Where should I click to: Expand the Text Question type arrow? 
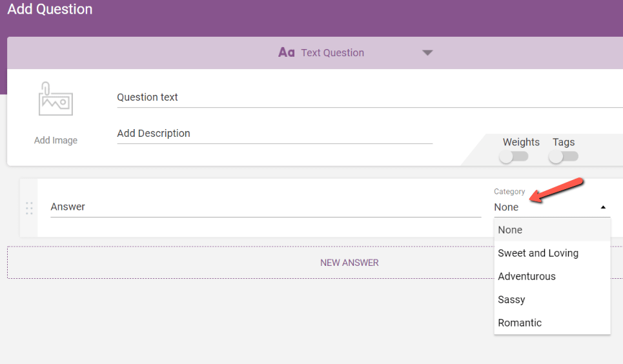pos(427,53)
